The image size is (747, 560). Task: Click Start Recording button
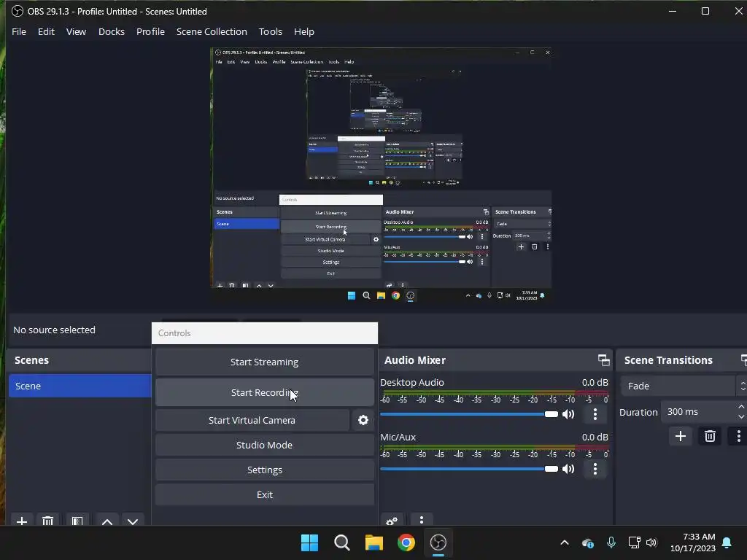(x=264, y=392)
